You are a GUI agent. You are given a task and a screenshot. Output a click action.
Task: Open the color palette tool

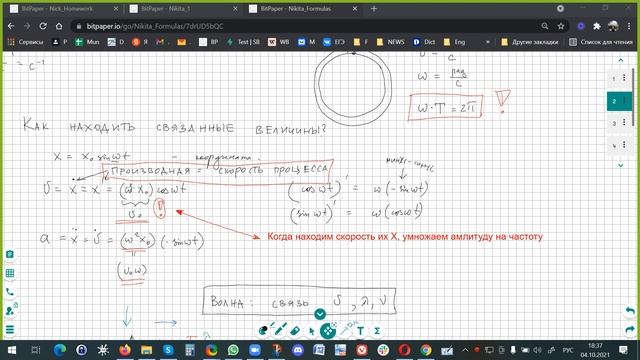pos(263,330)
